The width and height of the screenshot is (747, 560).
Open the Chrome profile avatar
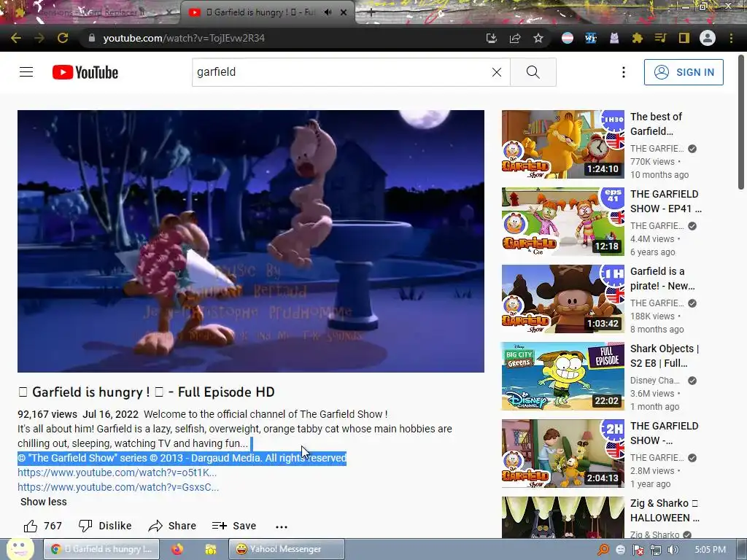(708, 38)
